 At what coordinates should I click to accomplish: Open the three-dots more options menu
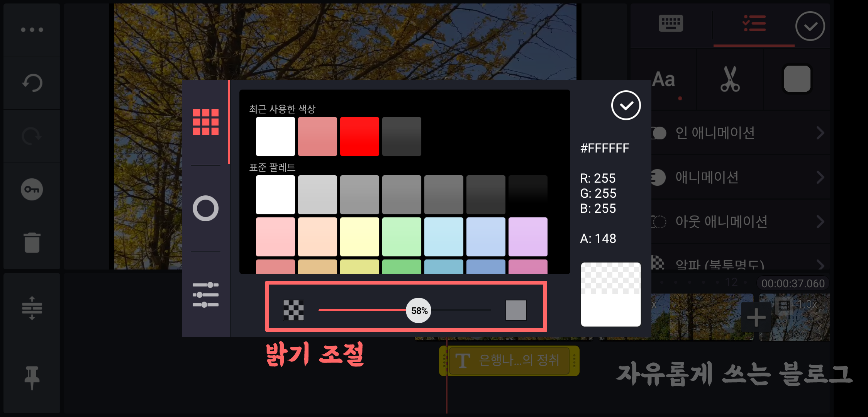(x=32, y=30)
